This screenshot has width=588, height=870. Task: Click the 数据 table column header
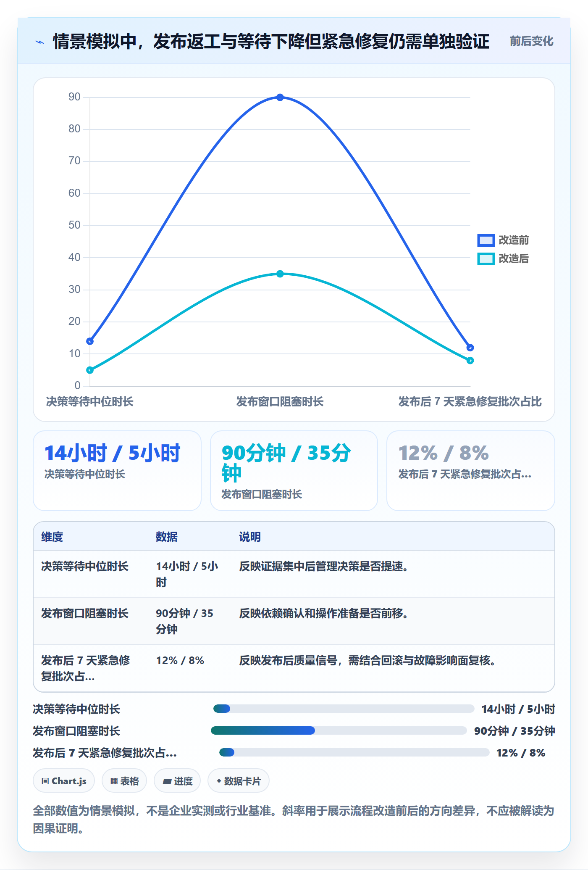coord(167,537)
